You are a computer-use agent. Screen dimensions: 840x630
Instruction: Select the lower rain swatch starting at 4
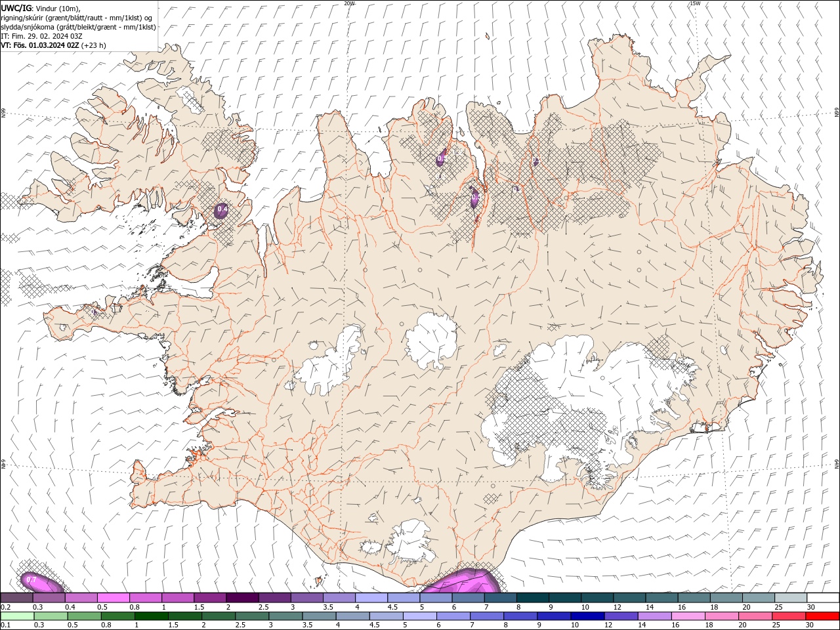click(x=352, y=616)
